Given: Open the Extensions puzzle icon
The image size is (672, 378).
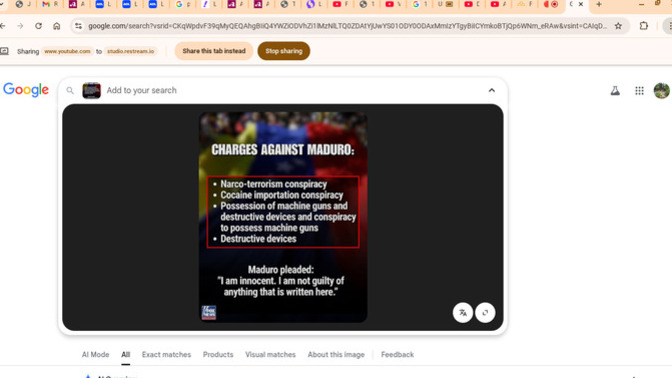Looking at the screenshot, I should tap(644, 26).
